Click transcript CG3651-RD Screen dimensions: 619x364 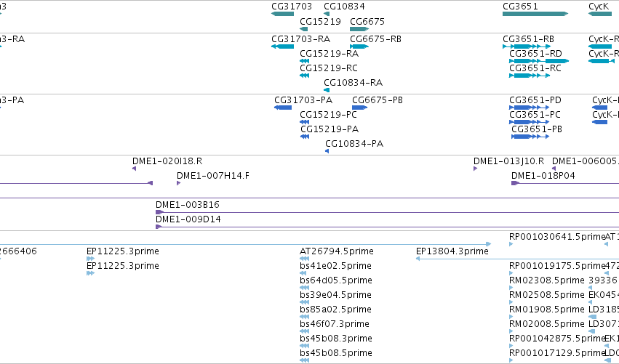point(539,61)
